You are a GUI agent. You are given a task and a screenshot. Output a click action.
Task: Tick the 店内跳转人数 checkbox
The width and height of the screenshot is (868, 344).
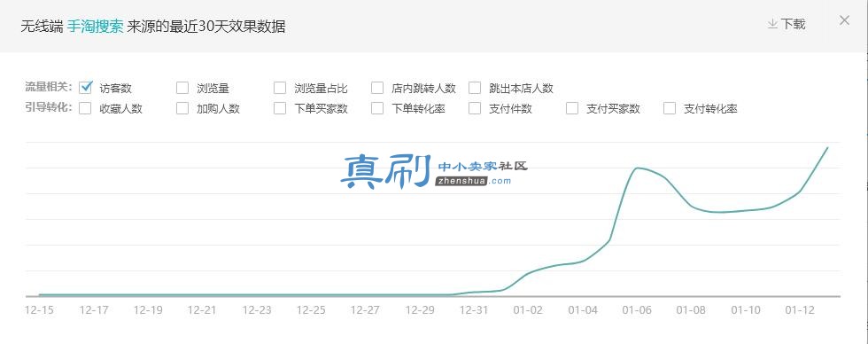click(377, 88)
